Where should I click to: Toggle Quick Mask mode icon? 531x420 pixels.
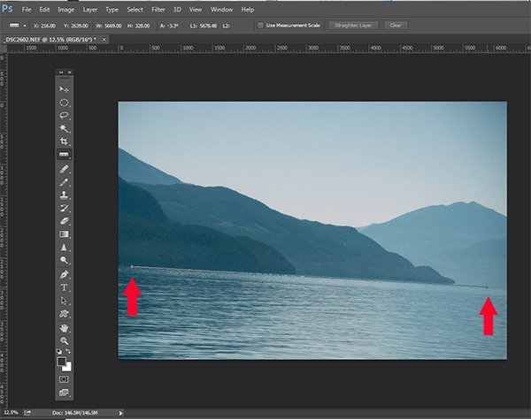click(64, 378)
